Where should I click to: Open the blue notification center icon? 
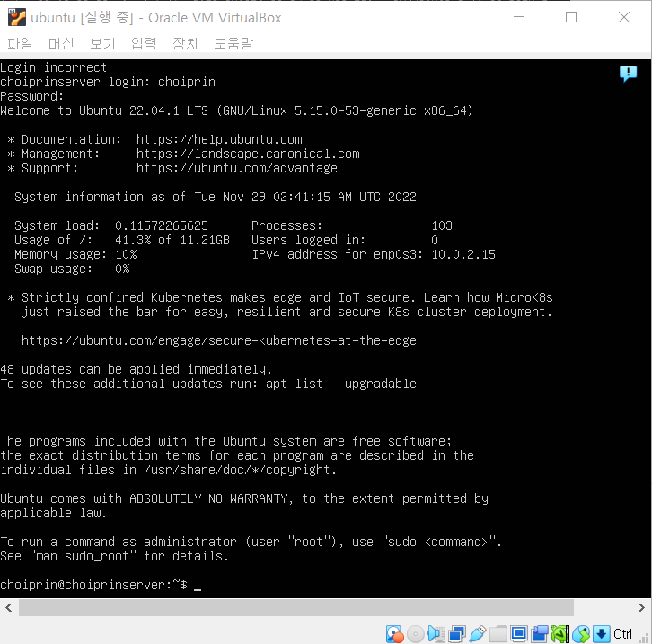[628, 74]
